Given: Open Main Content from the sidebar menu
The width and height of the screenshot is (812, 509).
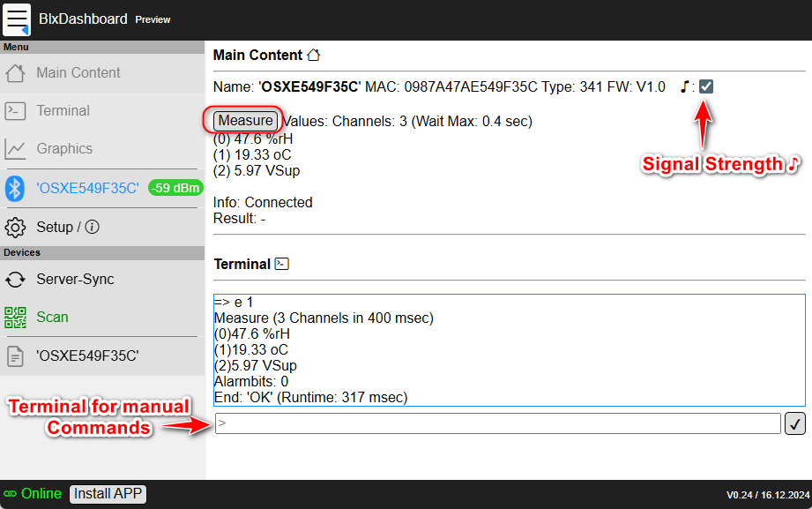Looking at the screenshot, I should 78,73.
